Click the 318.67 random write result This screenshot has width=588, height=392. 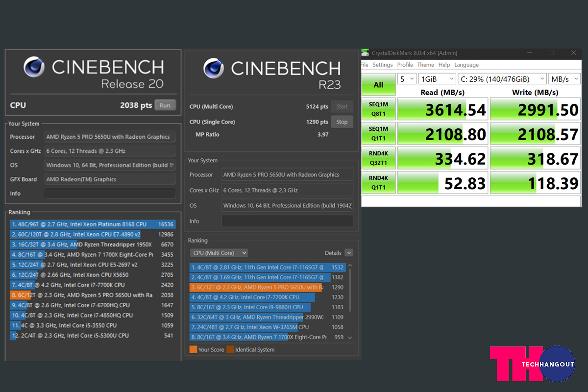[x=535, y=158]
